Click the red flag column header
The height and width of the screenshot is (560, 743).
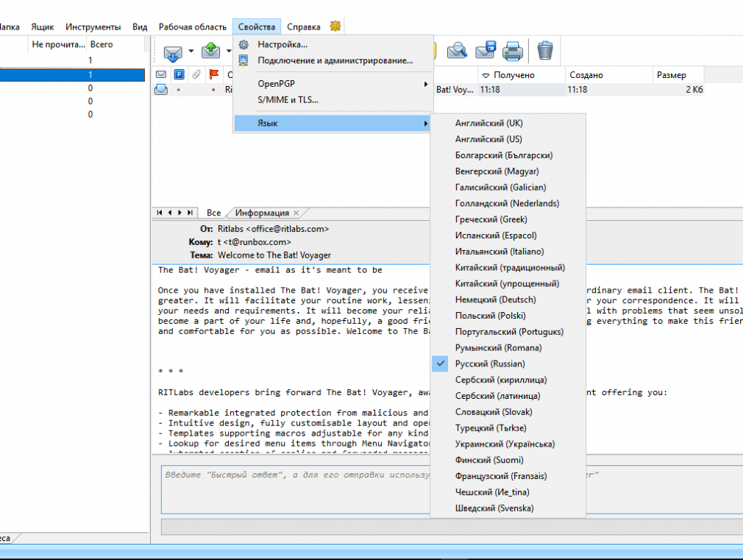pos(214,74)
